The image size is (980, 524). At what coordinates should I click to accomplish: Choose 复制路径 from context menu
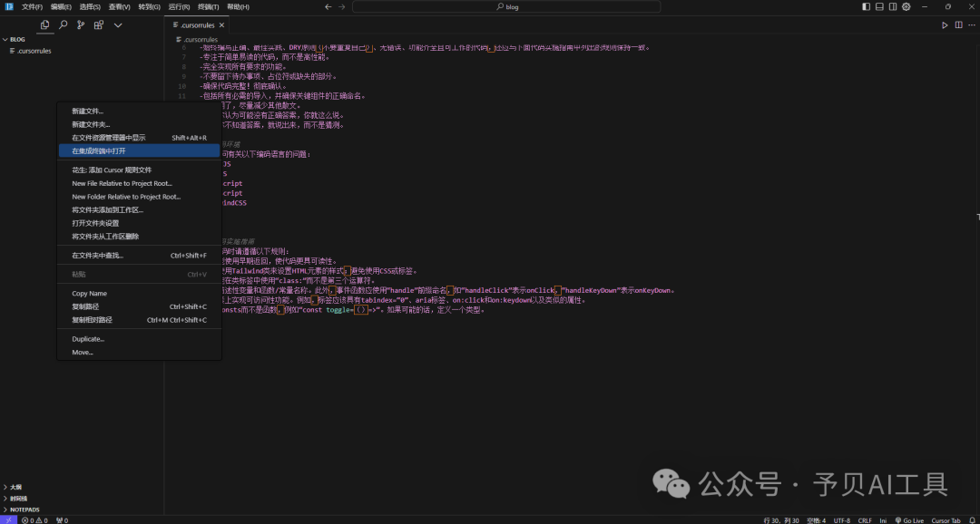[x=139, y=306]
